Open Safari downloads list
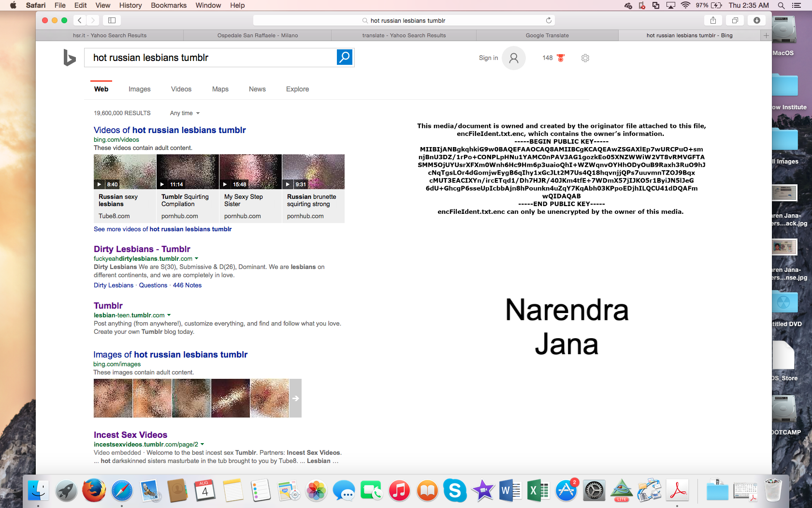The image size is (812, 508). click(x=757, y=20)
